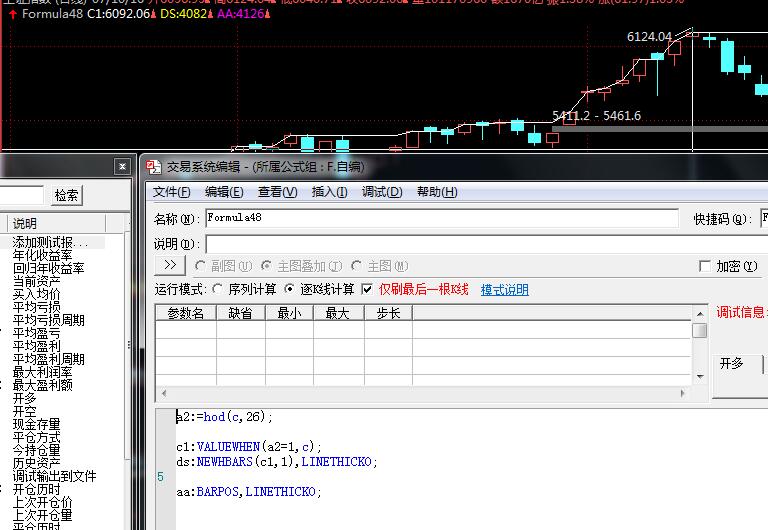Screen dimensions: 768x530
Task: Select the 主图叠加 radio button
Action: tap(266, 266)
